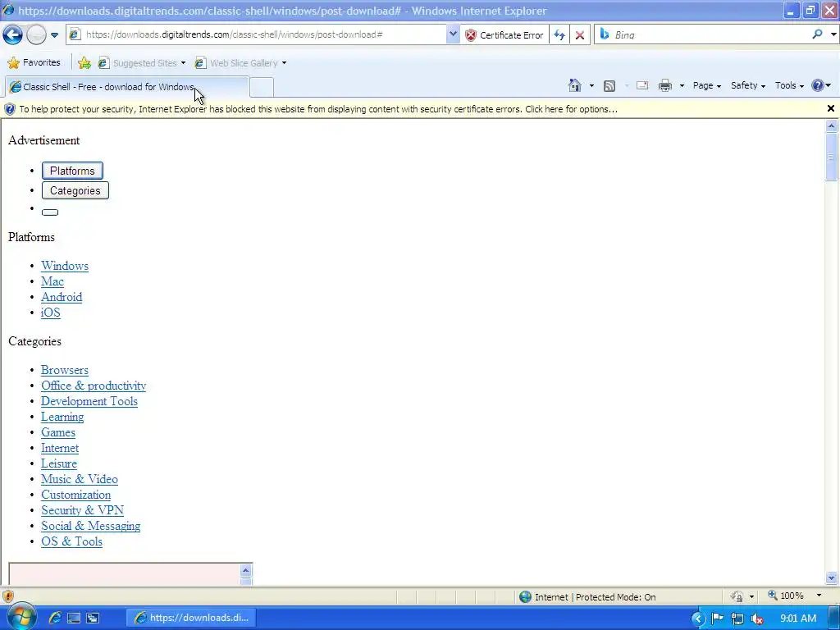Open the Mac platform link
Viewport: 840px width, 630px height.
(52, 281)
